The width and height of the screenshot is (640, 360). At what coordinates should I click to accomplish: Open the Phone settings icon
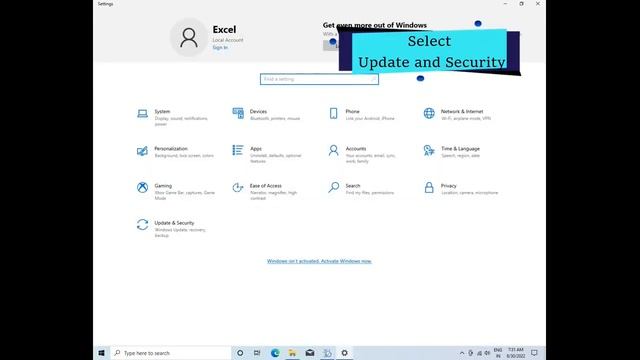tap(333, 113)
